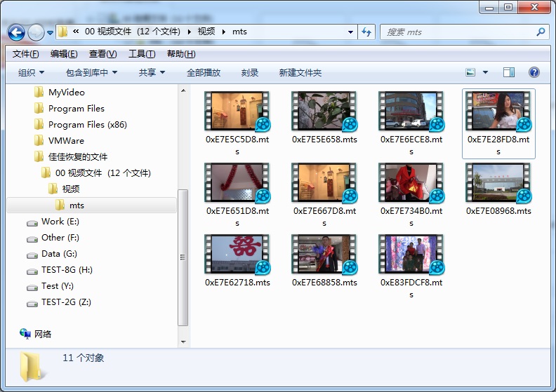556x392 pixels.
Task: Click the 网络 network icon
Action: [26, 334]
